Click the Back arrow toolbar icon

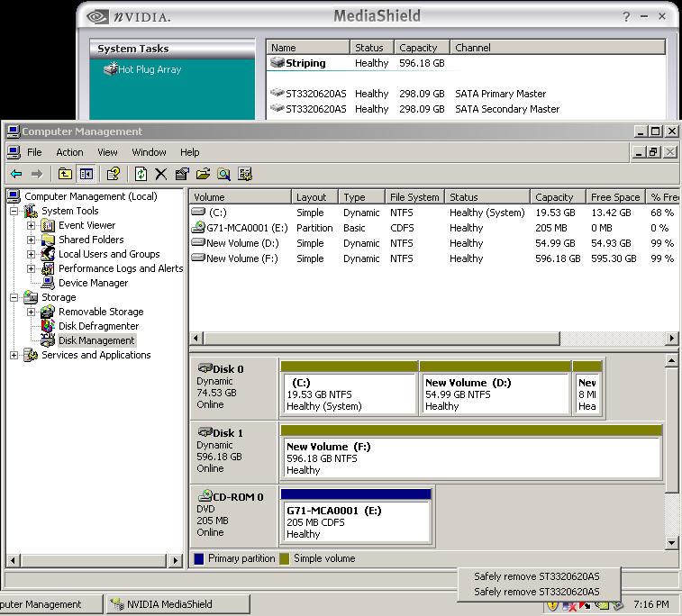pyautogui.click(x=16, y=175)
